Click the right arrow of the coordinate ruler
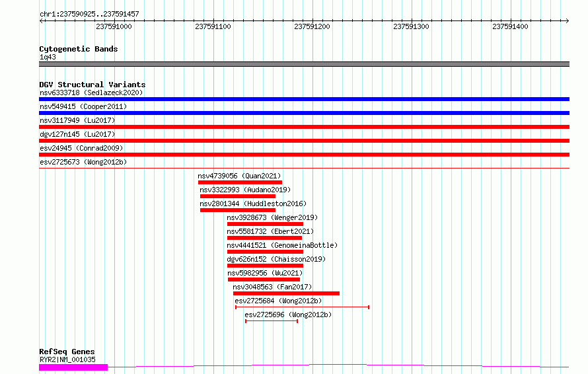588x374 pixels. tap(567, 20)
